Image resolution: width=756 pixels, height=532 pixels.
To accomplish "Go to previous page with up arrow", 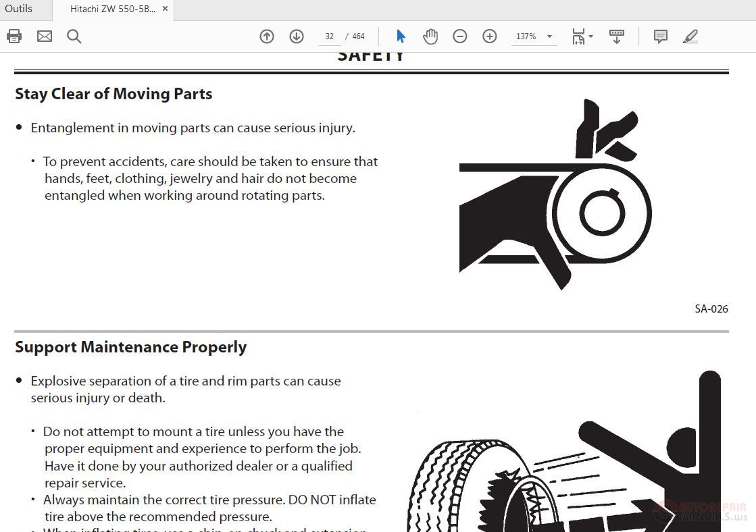I will [267, 36].
